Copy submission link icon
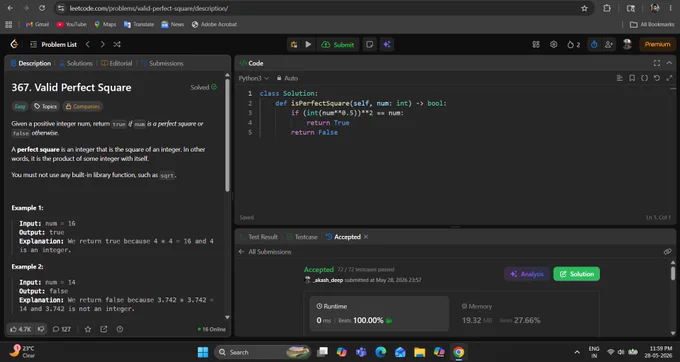680x362 pixels. 667,252
